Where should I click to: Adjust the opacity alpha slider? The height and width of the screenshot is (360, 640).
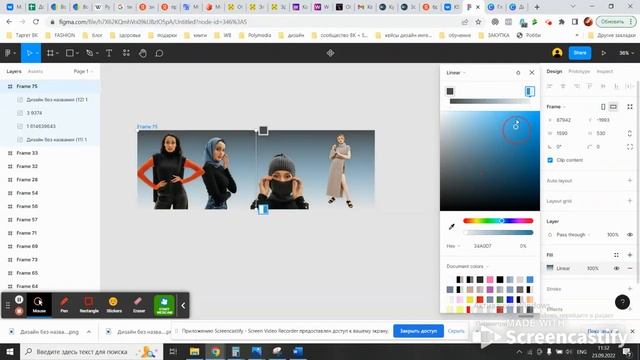[x=498, y=233]
